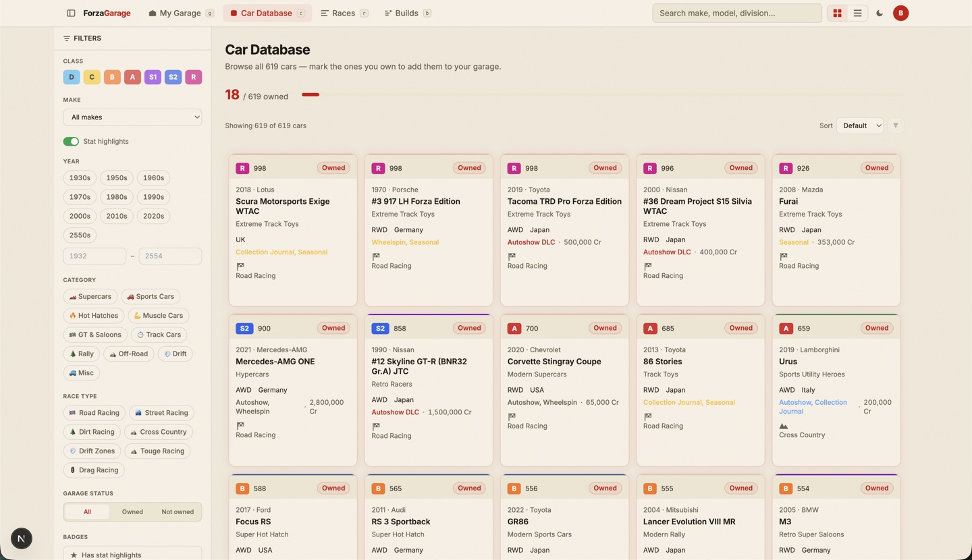Filter by Supercars category
Viewport: 972px width, 560px height.
point(90,297)
